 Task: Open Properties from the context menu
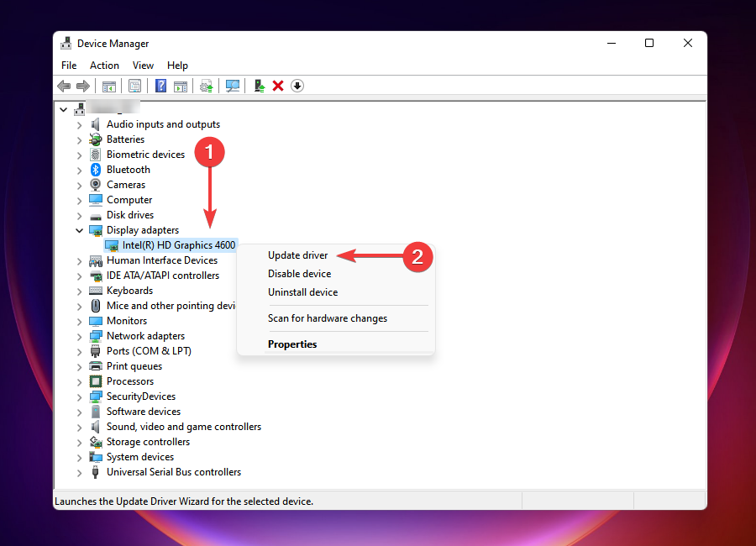292,344
